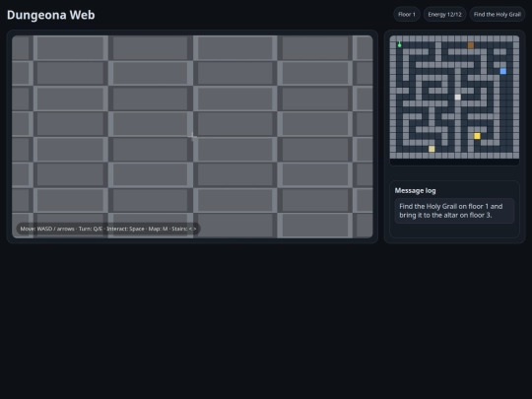Click the pale yellow tile on minimap
The width and height of the screenshot is (532, 399).
click(432, 149)
